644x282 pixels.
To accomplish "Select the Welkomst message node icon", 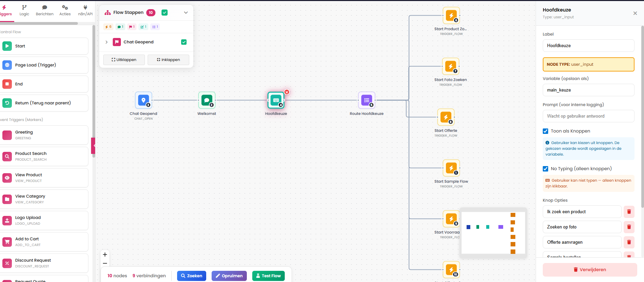I will 207,100.
